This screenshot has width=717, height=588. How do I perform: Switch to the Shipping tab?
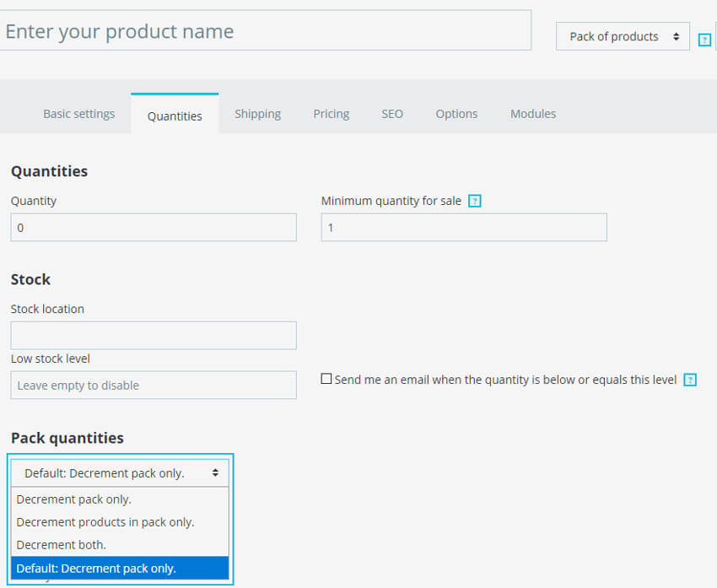click(257, 113)
